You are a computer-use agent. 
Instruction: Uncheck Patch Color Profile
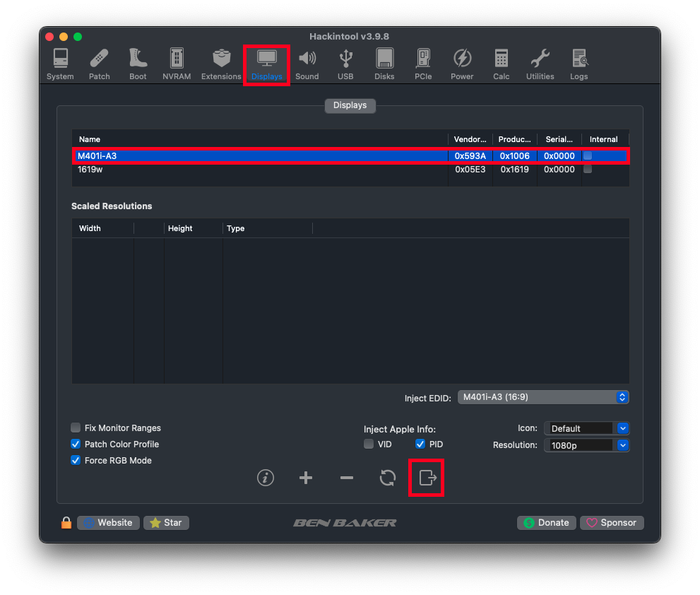76,444
